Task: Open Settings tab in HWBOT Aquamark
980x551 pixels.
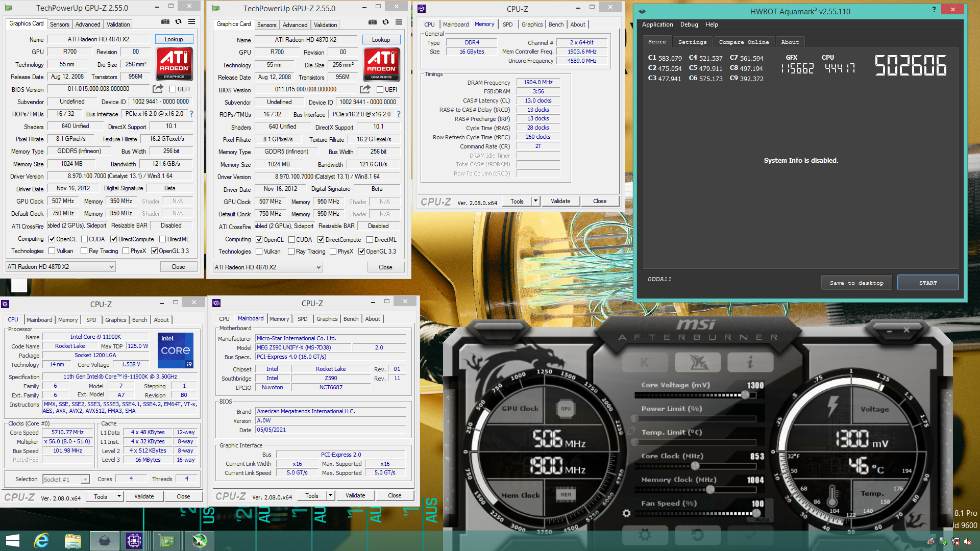Action: coord(692,42)
